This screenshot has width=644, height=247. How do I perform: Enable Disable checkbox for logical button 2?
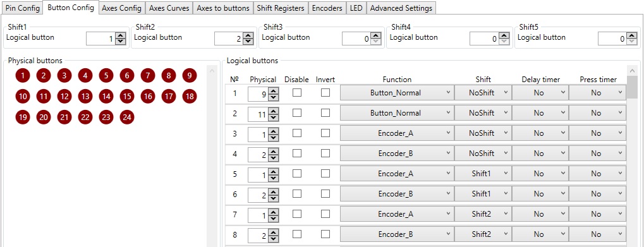(297, 113)
